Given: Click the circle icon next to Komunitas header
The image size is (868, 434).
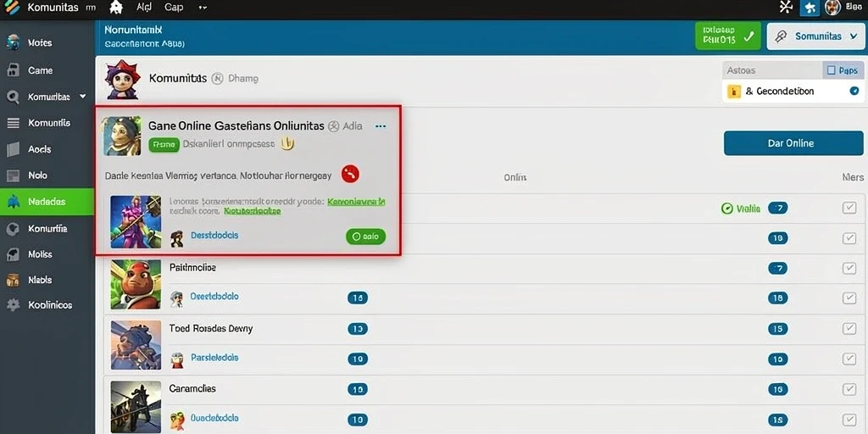Looking at the screenshot, I should click(218, 79).
